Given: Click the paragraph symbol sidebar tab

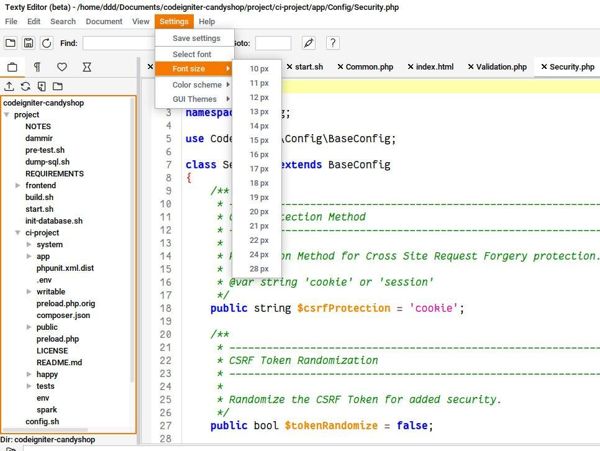Looking at the screenshot, I should point(35,67).
